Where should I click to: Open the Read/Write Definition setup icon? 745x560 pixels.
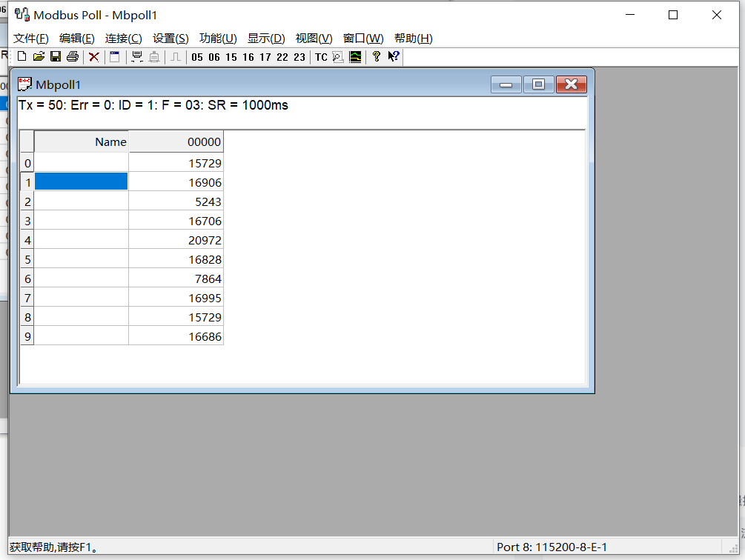tap(115, 56)
